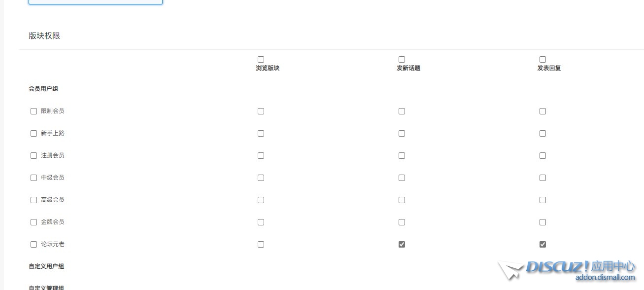Select the 新手上路 row checkbox

pyautogui.click(x=34, y=134)
